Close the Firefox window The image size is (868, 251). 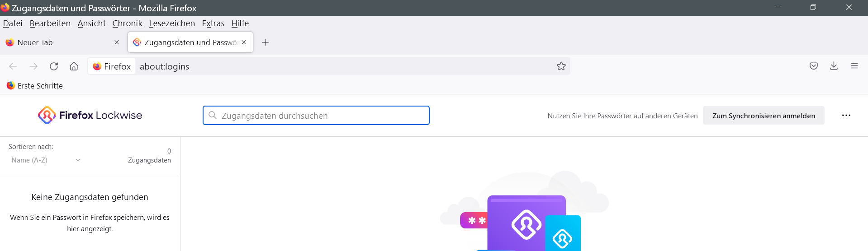(849, 8)
